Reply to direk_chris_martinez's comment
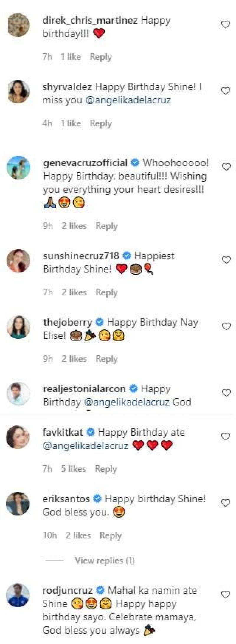Image resolution: width=236 pixels, height=644 pixels. click(101, 57)
